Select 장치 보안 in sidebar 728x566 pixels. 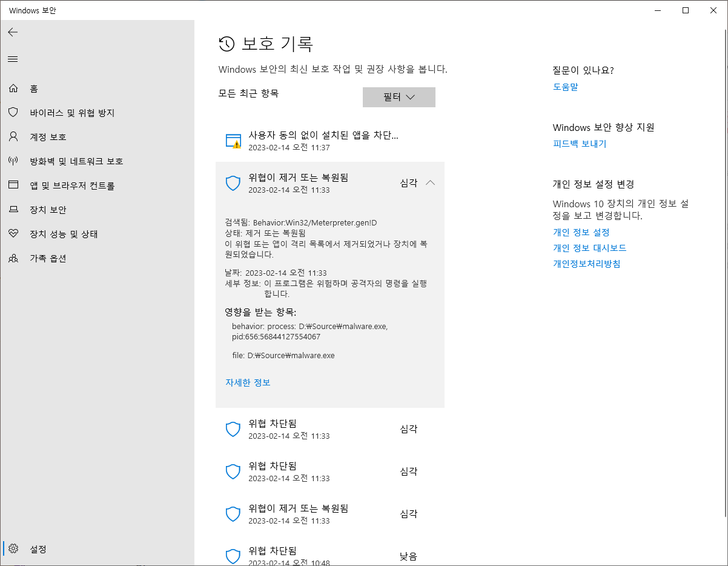tap(97, 210)
